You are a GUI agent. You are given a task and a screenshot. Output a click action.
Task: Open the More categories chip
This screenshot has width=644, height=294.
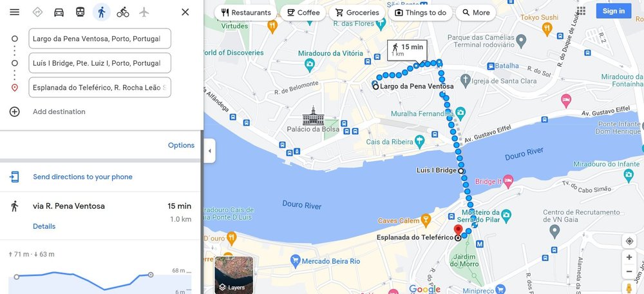(476, 13)
